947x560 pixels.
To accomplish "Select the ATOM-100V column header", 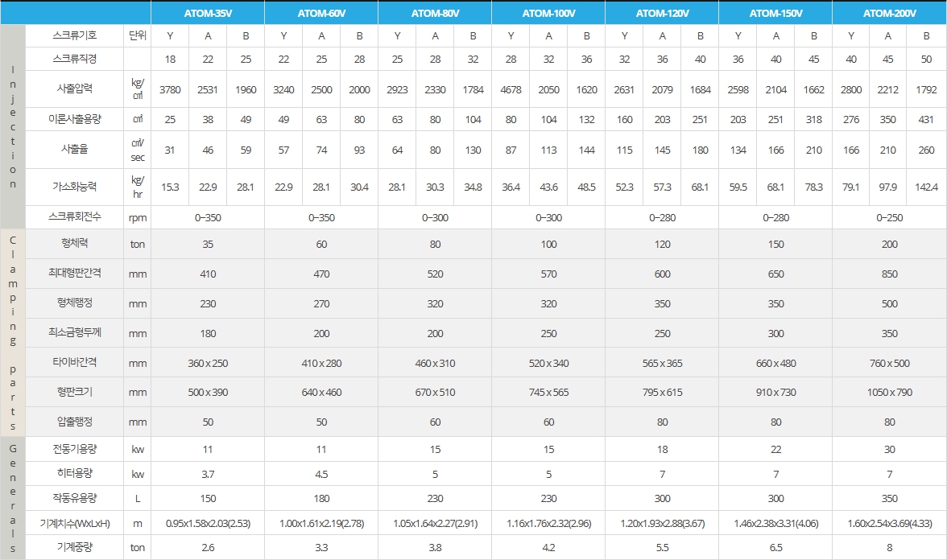I will [x=548, y=13].
